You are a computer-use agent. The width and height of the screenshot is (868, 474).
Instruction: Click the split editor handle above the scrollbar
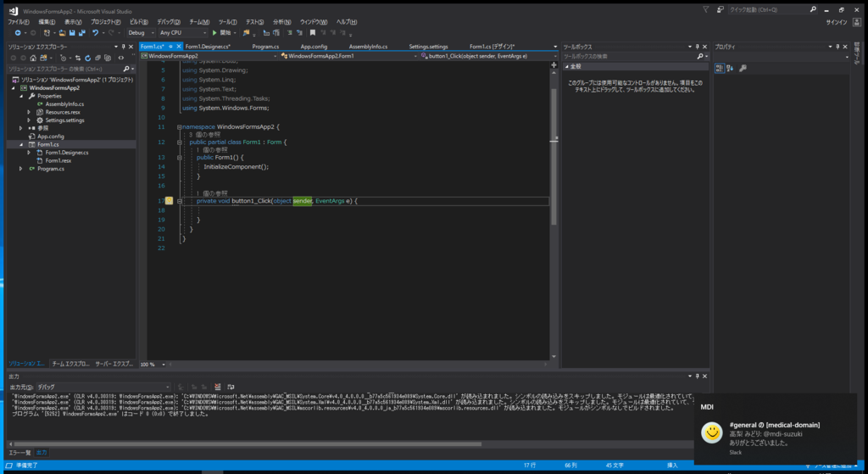(x=554, y=64)
